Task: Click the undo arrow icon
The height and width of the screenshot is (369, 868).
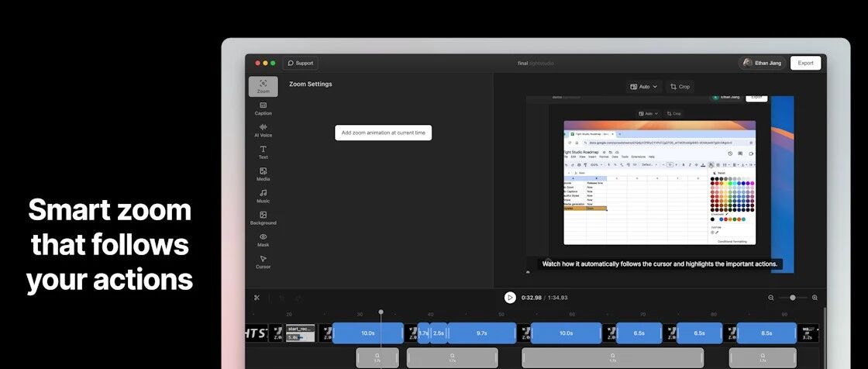Action: (x=281, y=298)
